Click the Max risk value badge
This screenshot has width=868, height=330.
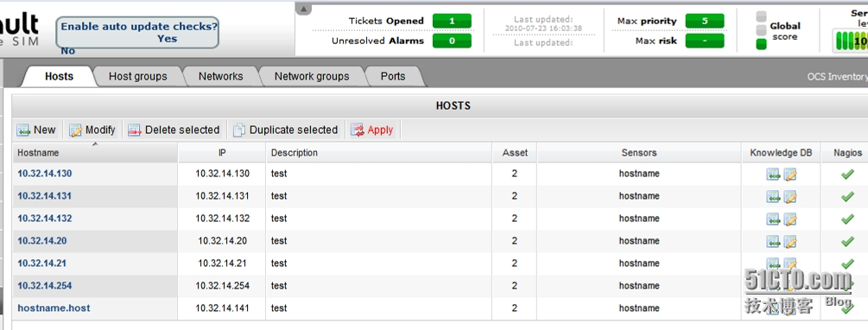click(x=705, y=41)
